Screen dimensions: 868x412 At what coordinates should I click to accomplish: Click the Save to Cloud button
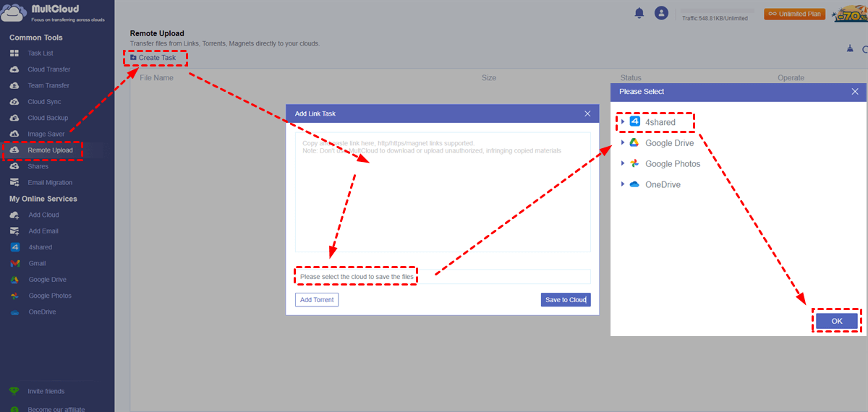click(x=566, y=300)
